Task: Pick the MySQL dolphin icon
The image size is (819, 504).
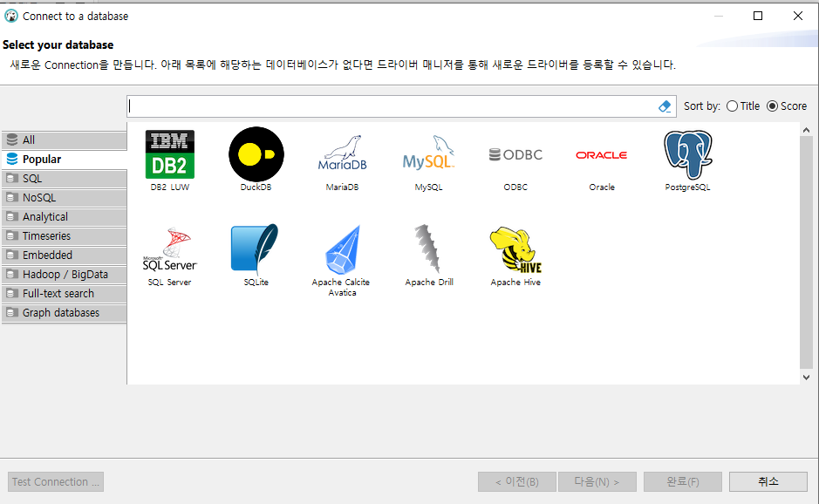Action: pos(428,153)
